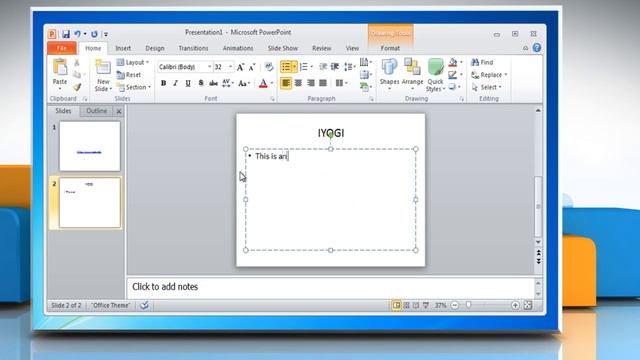Open Calibri (Body) font name box

[x=184, y=67]
